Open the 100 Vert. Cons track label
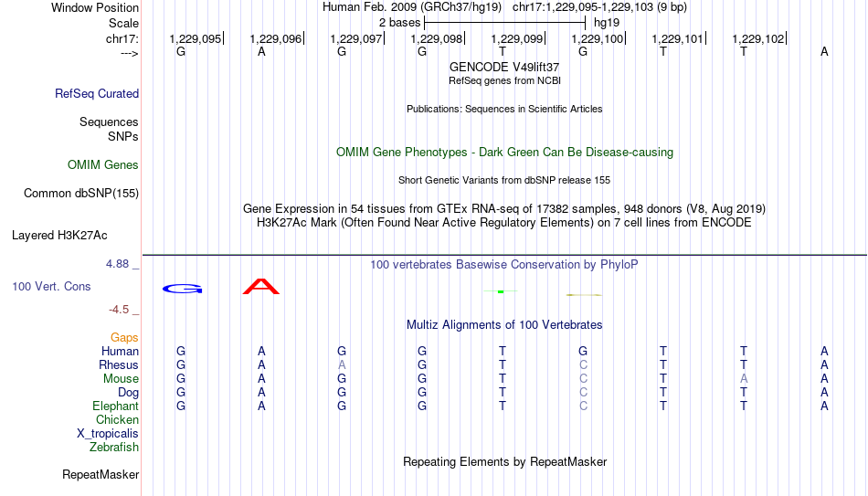868x496 pixels. [x=51, y=286]
